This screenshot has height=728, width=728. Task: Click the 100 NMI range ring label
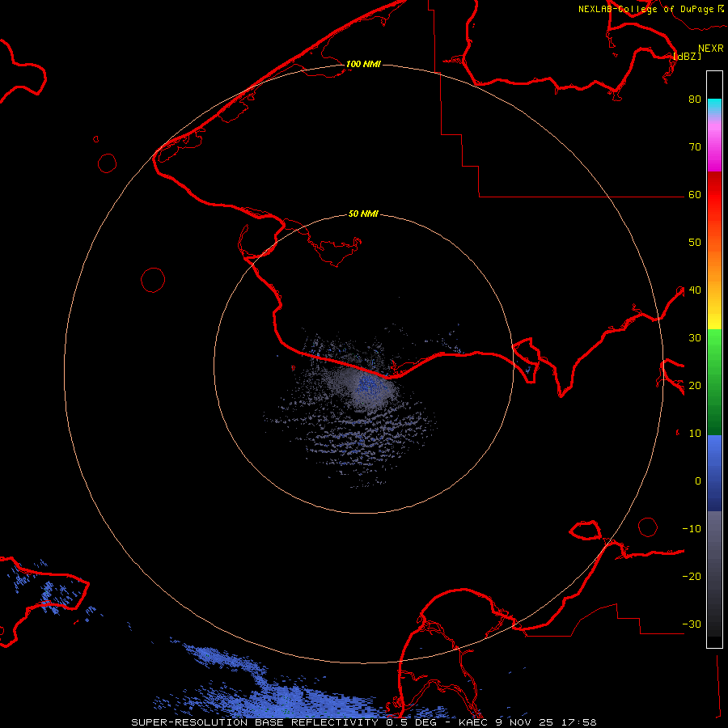click(x=363, y=64)
